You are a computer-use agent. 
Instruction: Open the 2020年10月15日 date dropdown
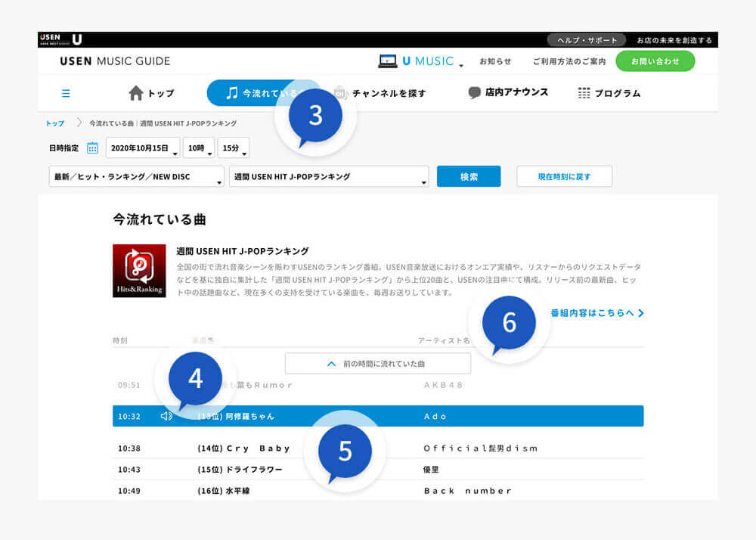click(143, 147)
